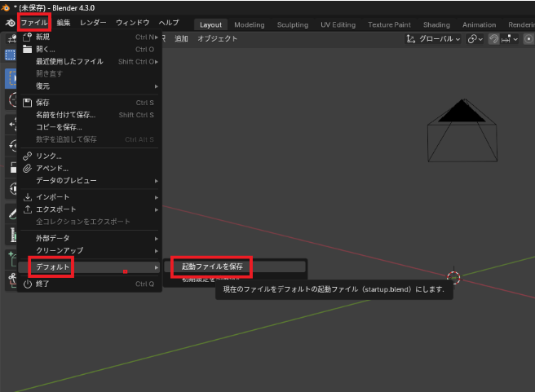The width and height of the screenshot is (535, 392).
Task: Toggle the snap magnet button in header
Action: pyautogui.click(x=494, y=38)
